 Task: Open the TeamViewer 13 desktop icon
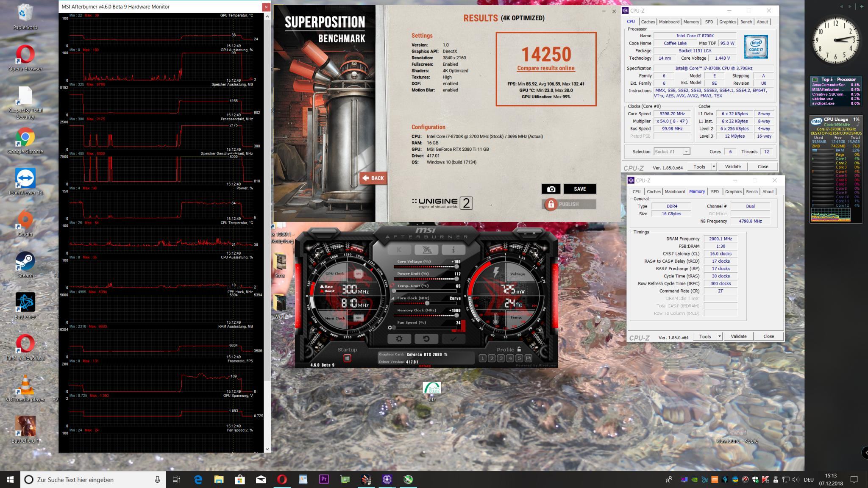[25, 182]
